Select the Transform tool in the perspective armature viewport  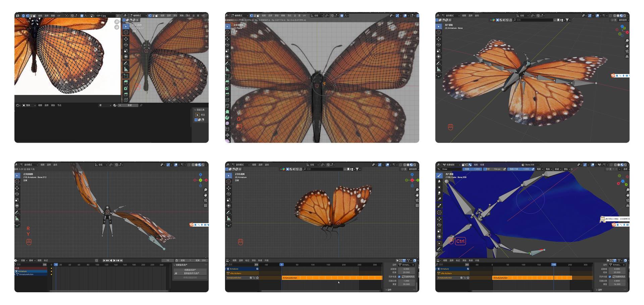(439, 56)
